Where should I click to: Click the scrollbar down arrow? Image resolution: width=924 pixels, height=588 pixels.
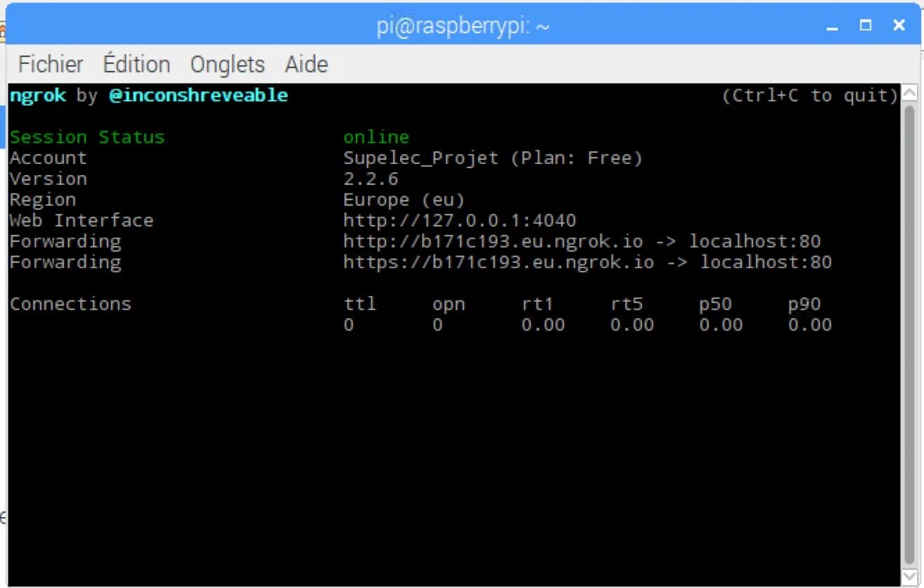coord(909,577)
